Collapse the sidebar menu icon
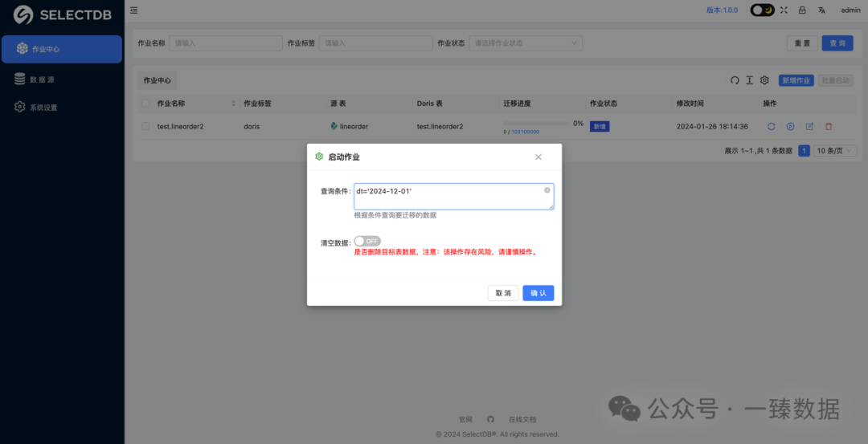Viewport: 868px width, 444px height. [x=134, y=10]
